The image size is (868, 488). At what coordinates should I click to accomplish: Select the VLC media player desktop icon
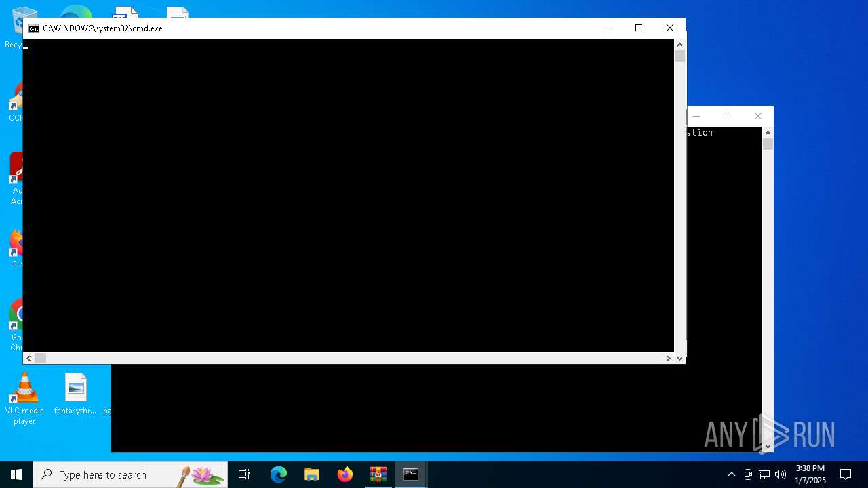click(24, 399)
